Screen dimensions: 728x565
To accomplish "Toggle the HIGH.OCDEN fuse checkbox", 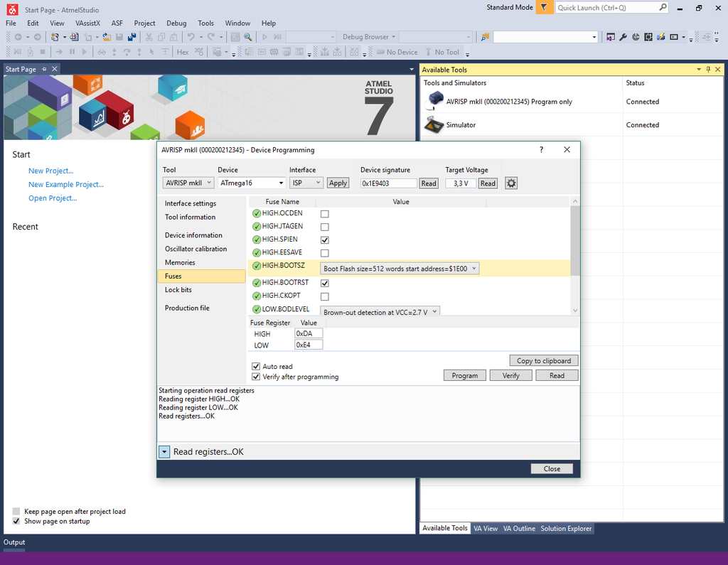I will [324, 214].
